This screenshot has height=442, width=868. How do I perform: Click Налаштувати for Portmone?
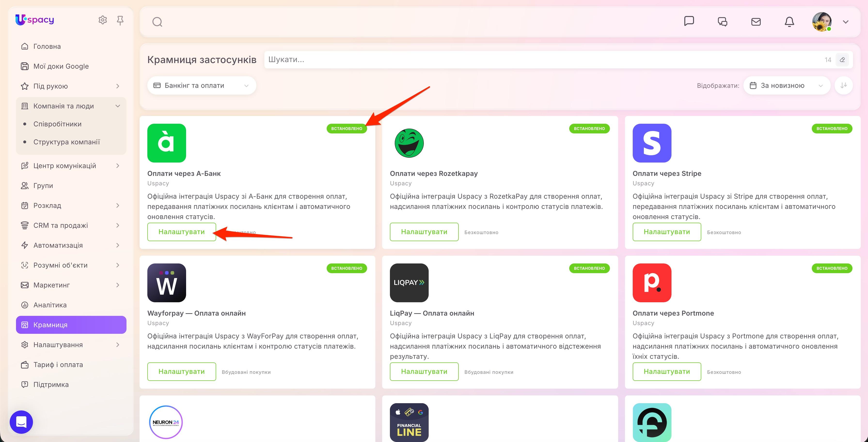(x=666, y=371)
